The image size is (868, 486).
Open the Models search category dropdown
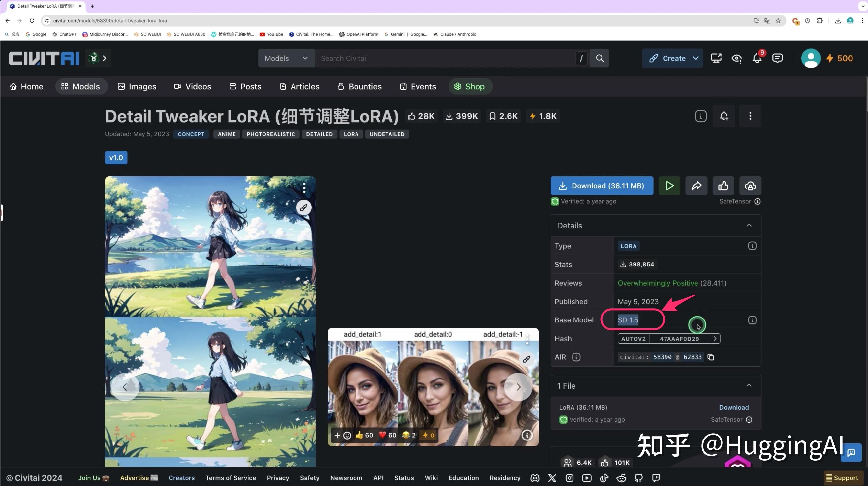point(286,58)
